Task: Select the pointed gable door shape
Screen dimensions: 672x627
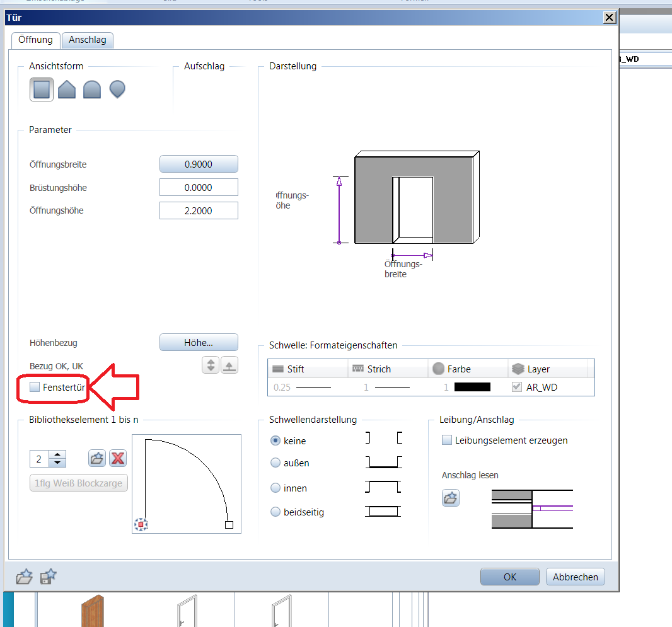Action: coord(67,89)
